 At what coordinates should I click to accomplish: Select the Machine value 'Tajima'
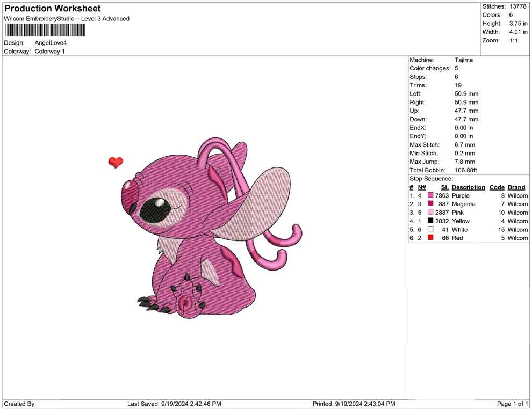pos(463,60)
